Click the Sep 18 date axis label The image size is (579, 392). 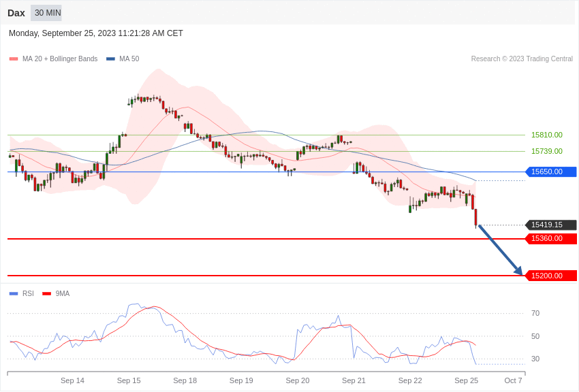click(185, 380)
